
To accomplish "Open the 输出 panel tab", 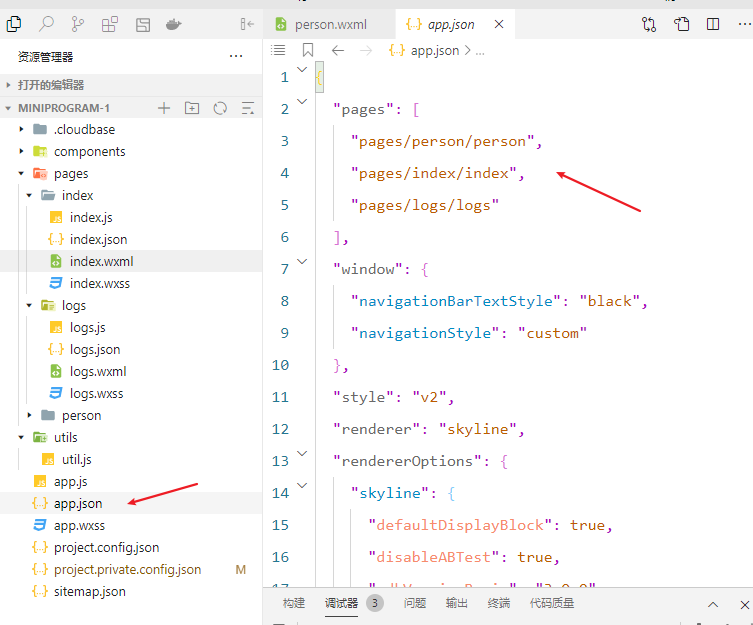I will (x=456, y=603).
